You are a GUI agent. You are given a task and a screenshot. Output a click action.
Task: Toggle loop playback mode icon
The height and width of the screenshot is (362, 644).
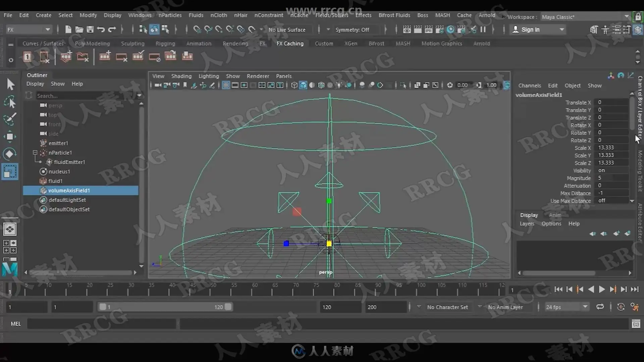600,307
